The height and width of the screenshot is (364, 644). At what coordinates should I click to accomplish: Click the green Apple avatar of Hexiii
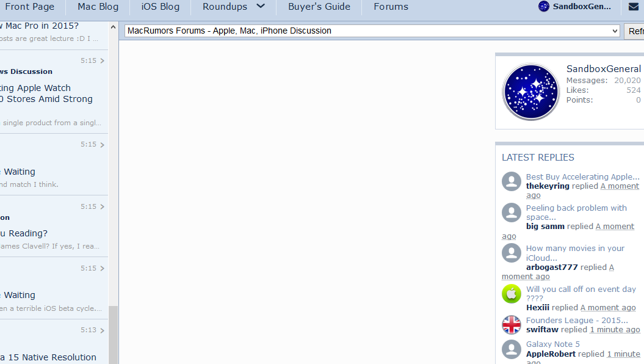click(x=512, y=294)
